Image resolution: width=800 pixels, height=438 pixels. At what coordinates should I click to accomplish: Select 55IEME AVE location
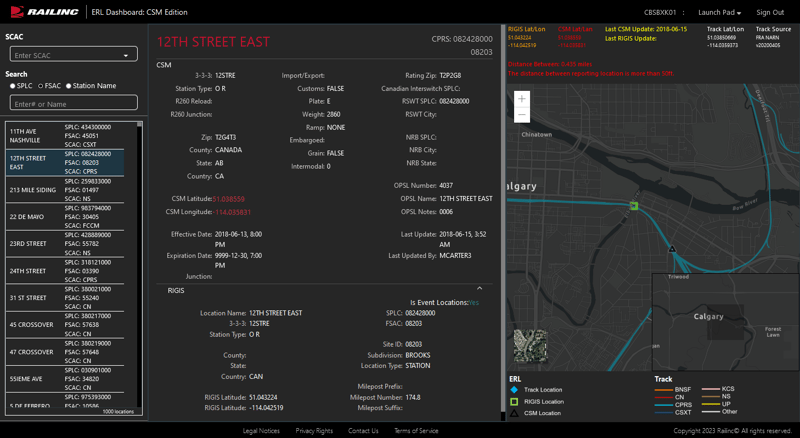[x=65, y=379]
